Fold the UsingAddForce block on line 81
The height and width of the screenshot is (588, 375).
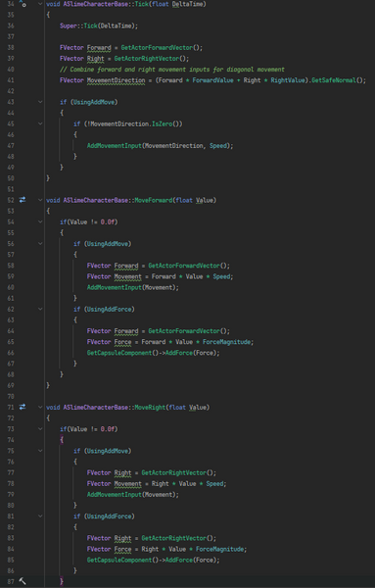tap(40, 516)
